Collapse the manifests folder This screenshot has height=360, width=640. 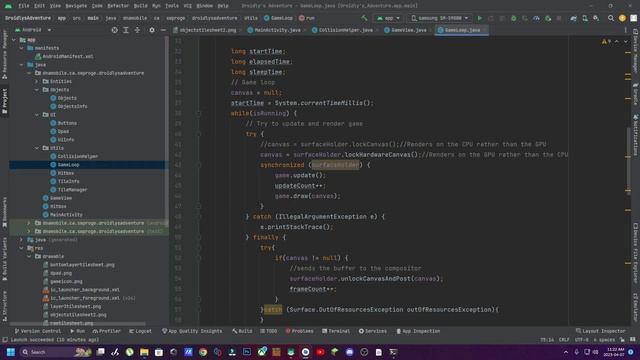tap(22, 48)
